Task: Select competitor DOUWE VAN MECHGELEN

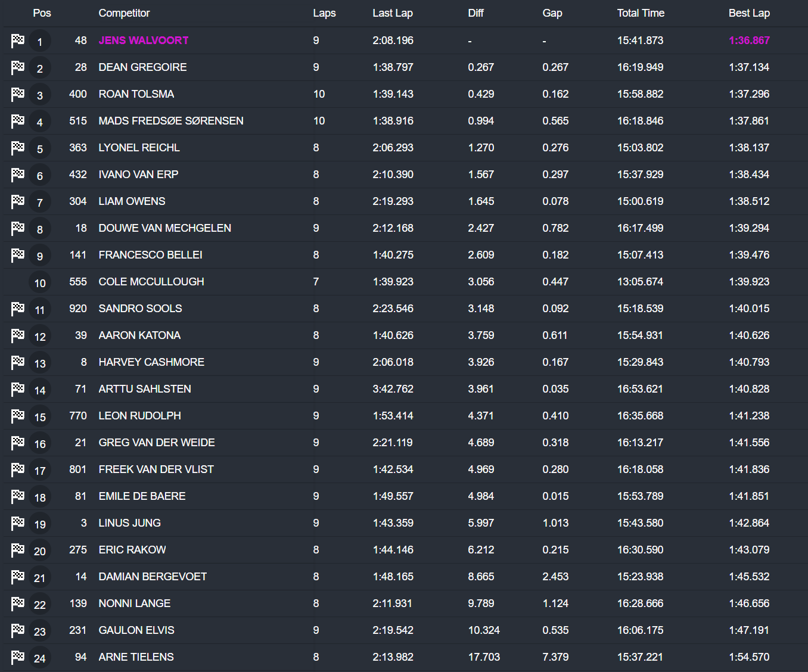Action: pyautogui.click(x=164, y=228)
